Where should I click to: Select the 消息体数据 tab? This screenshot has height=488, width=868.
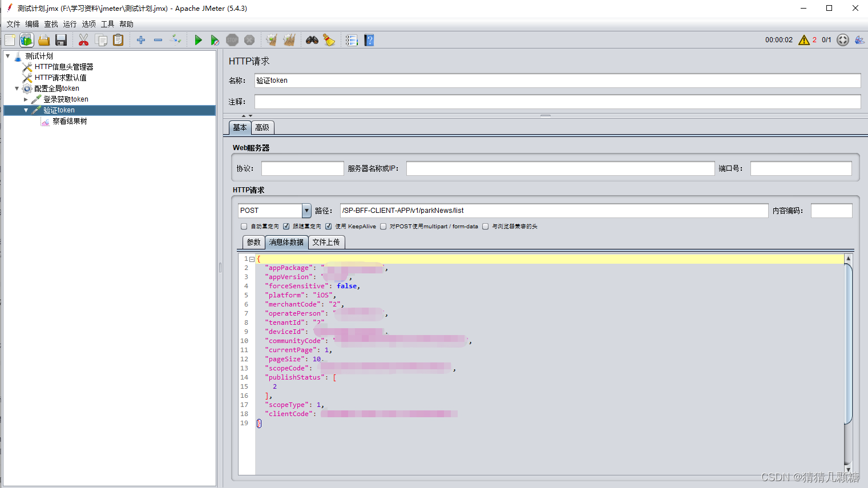pyautogui.click(x=286, y=243)
